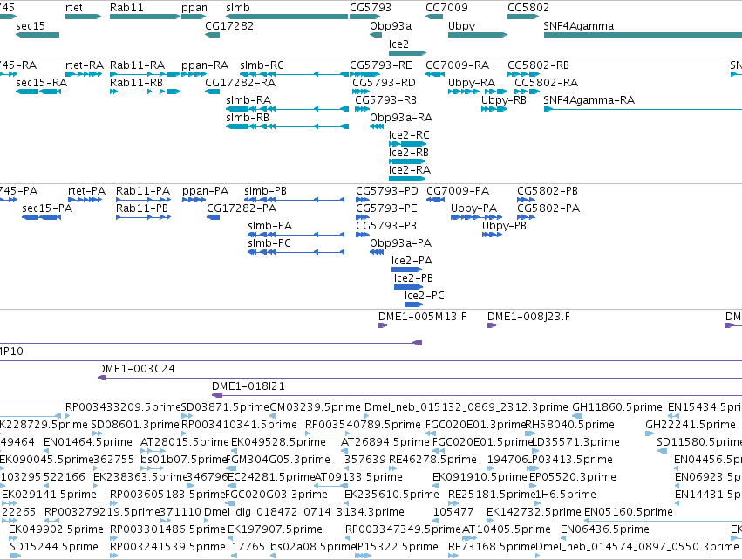Click the slmb-PC protein label
742x560 pixels.
coord(269,242)
